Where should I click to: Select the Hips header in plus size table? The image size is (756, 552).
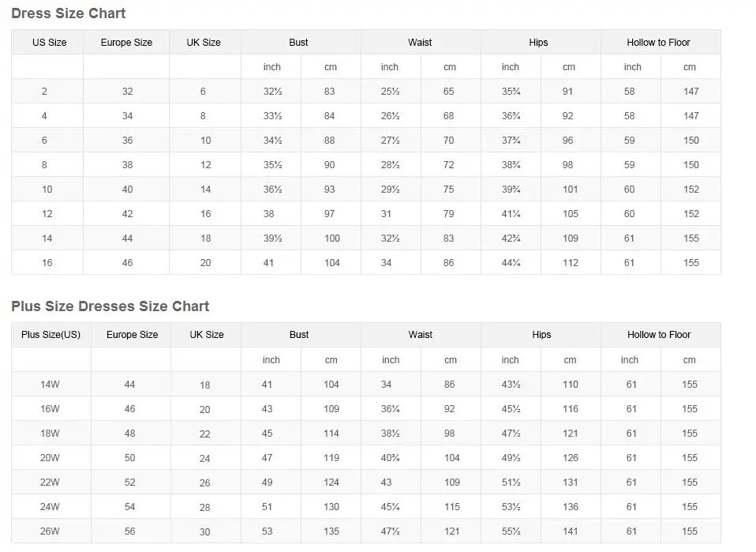point(541,335)
